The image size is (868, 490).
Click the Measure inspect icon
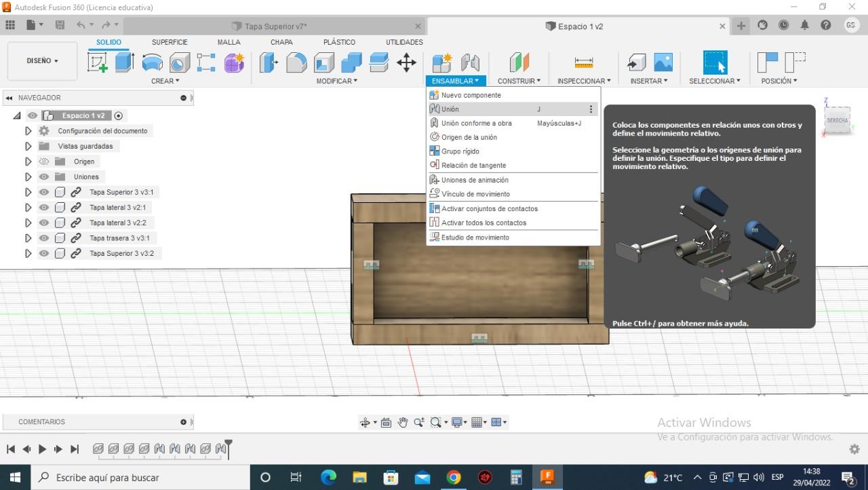(584, 62)
